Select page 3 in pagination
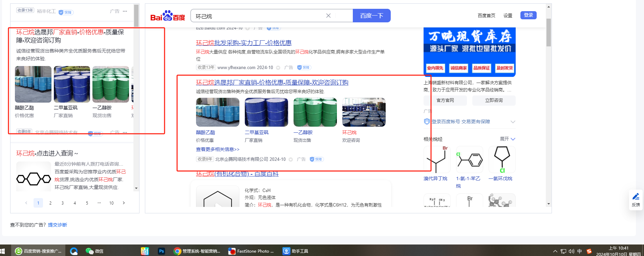Viewport: 644px width, 256px height. click(63, 203)
